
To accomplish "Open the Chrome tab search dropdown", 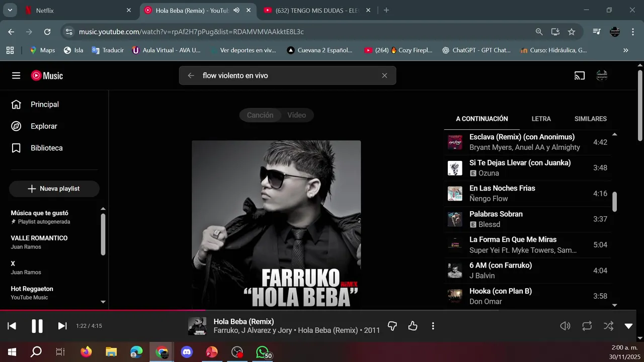I will pyautogui.click(x=10, y=10).
